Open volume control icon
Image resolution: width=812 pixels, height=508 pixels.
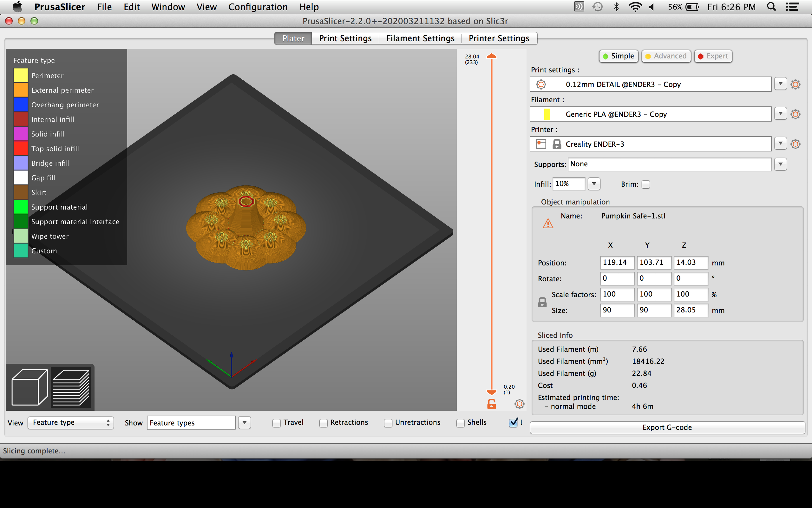[652, 7]
